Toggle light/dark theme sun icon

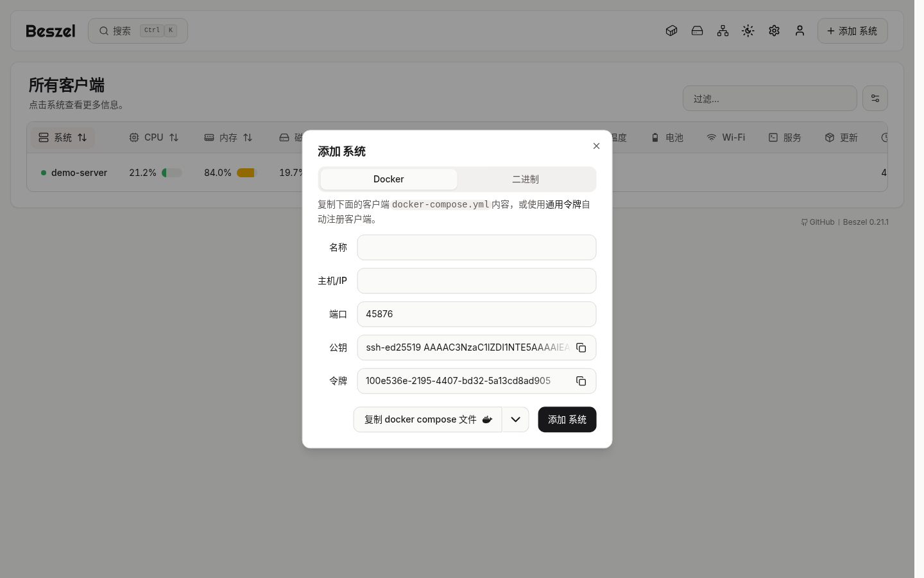(748, 31)
